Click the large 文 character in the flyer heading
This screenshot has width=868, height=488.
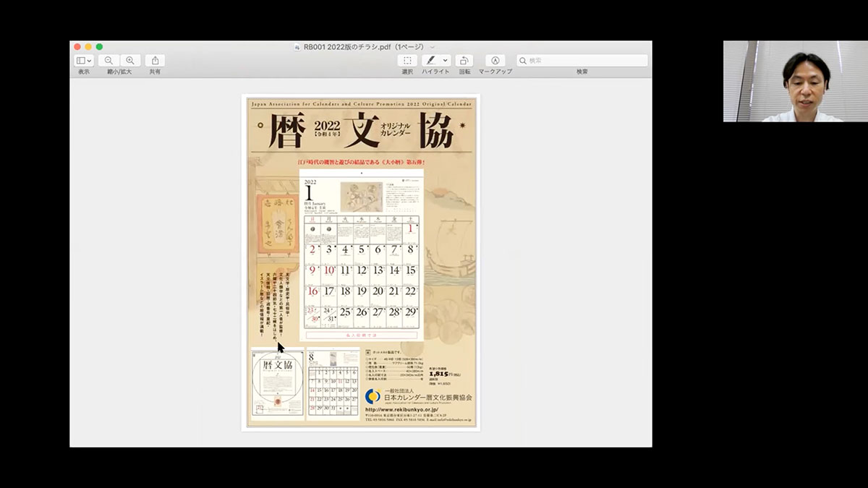[x=361, y=131]
